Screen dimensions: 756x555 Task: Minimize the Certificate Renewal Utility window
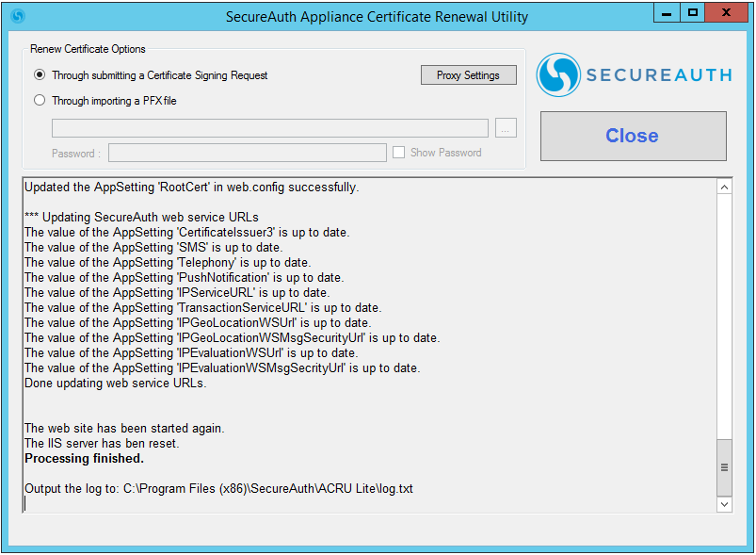coord(667,13)
